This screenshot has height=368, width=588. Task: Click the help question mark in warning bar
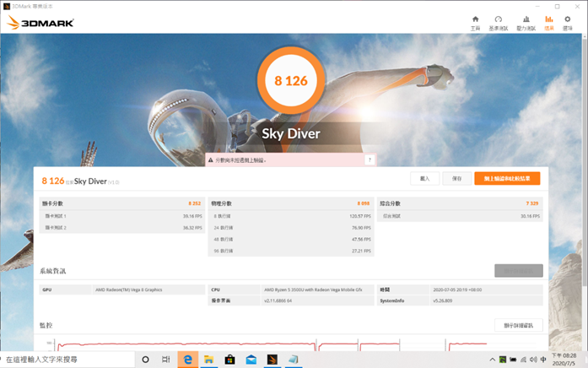click(369, 160)
